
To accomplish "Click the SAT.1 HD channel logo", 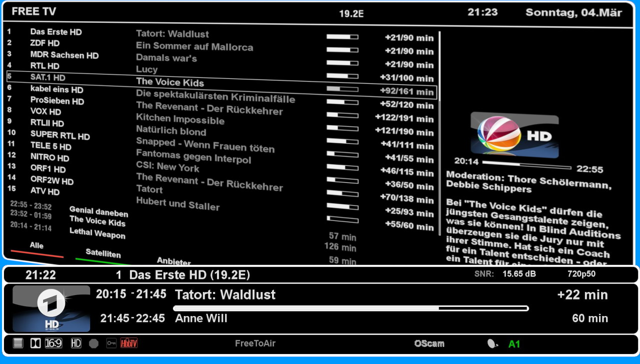I will click(514, 135).
